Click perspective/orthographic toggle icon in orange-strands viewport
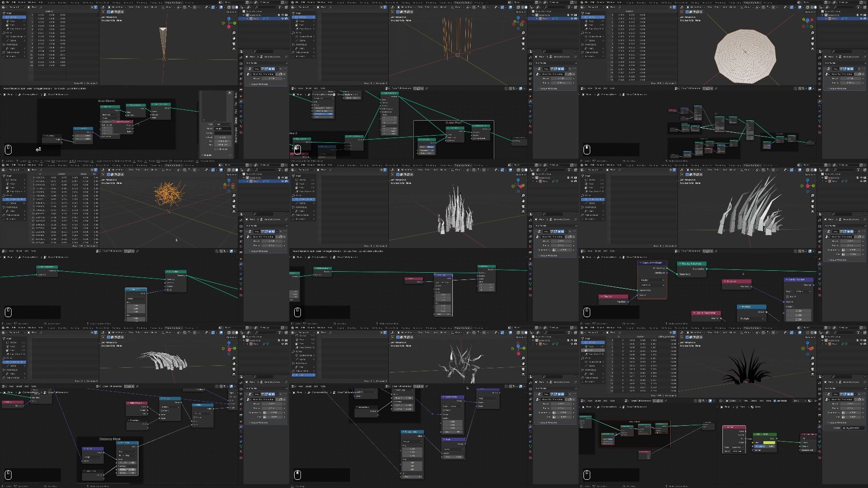 click(x=524, y=49)
